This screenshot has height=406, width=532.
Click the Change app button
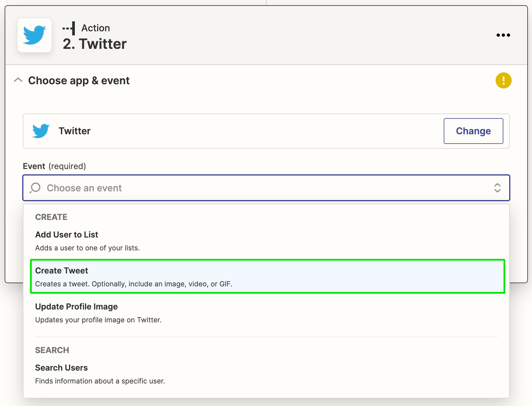(473, 131)
